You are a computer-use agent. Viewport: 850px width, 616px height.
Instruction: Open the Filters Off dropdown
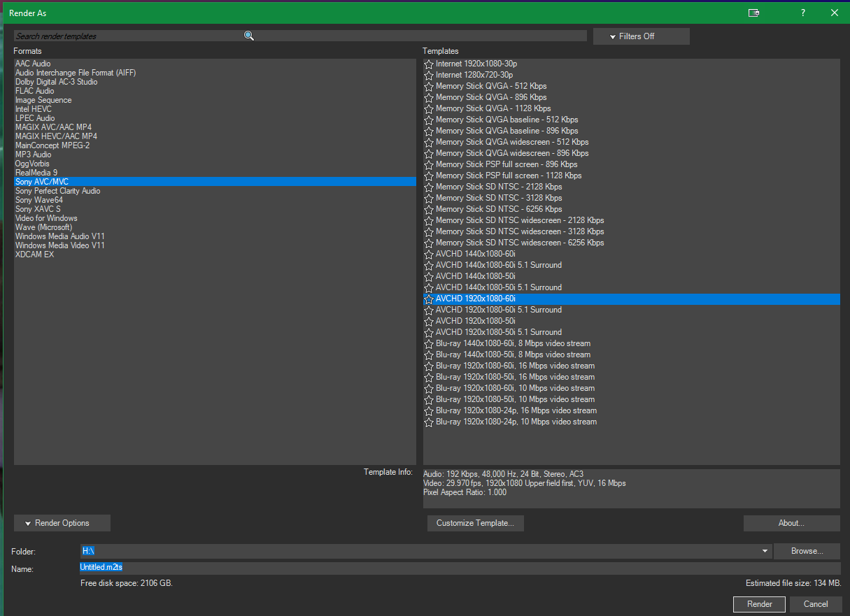pyautogui.click(x=642, y=36)
